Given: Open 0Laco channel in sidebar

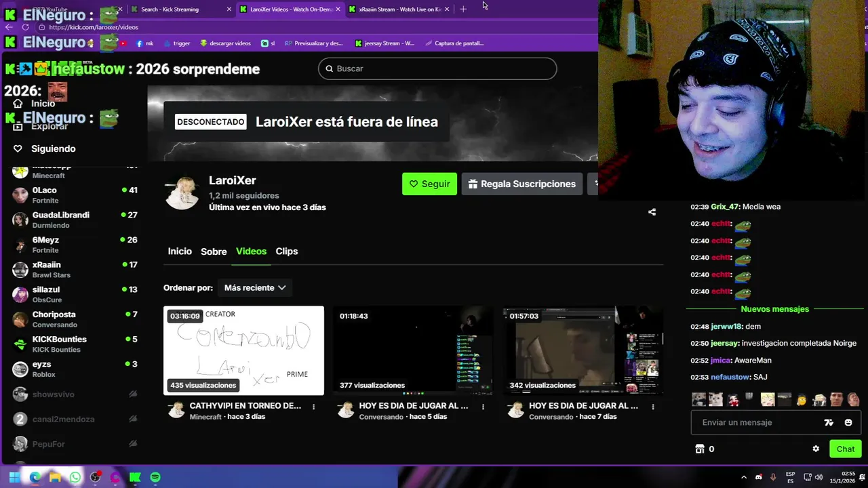Looking at the screenshot, I should point(75,195).
